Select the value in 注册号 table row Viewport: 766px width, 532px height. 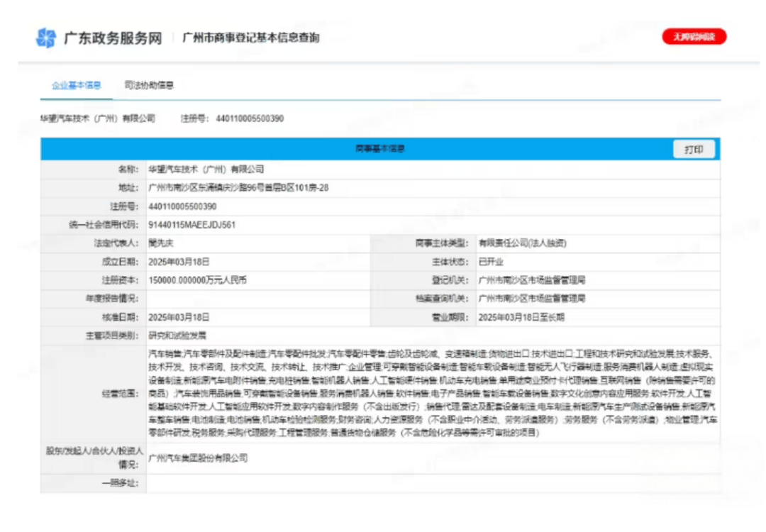[x=182, y=206]
